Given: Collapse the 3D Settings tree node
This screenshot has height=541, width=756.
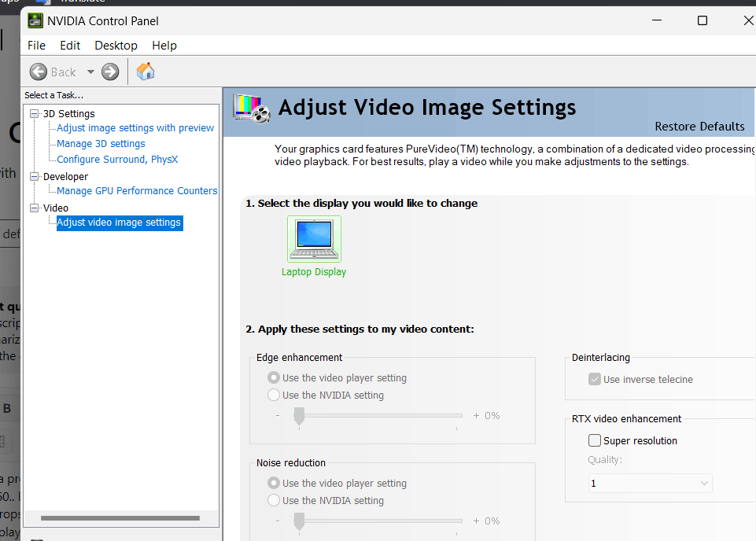Looking at the screenshot, I should pos(35,114).
